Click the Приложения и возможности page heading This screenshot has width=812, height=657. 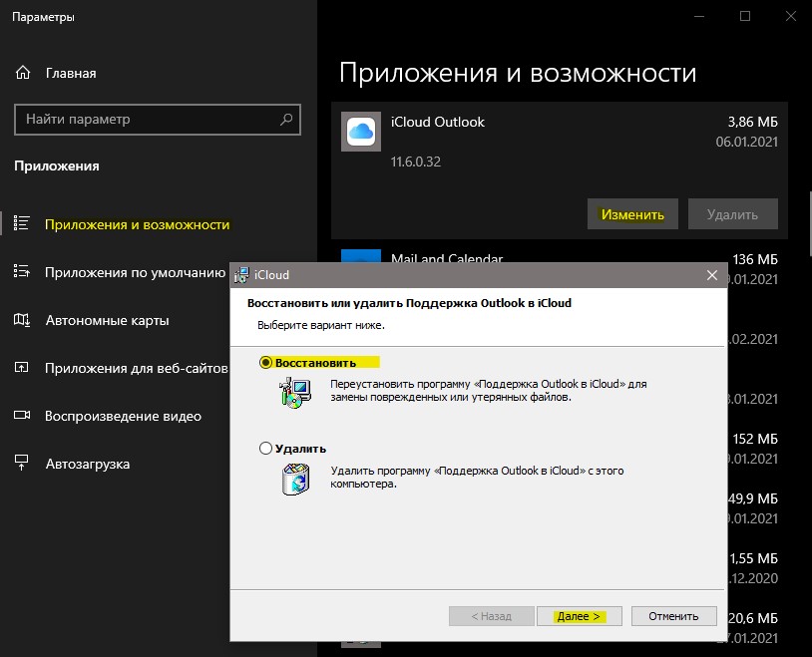518,73
